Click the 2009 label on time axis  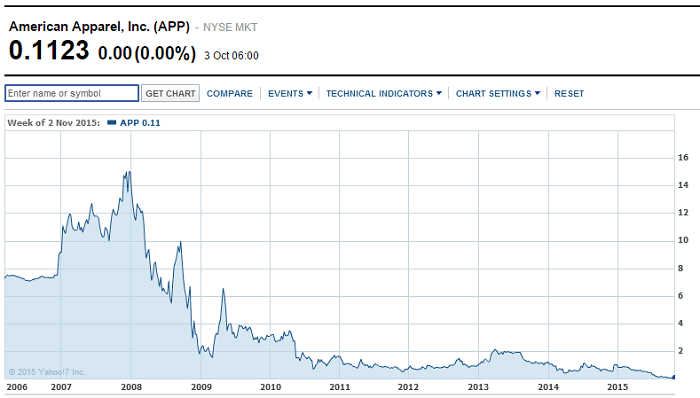(201, 387)
